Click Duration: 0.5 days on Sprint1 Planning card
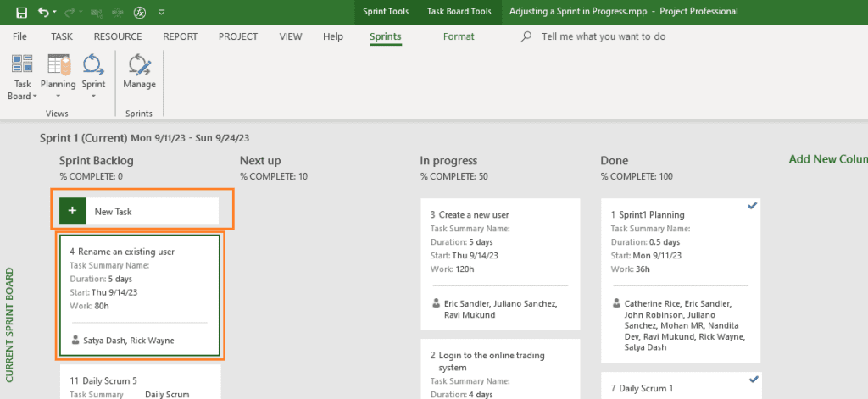Screen dimensions: 868x399 click(x=645, y=241)
